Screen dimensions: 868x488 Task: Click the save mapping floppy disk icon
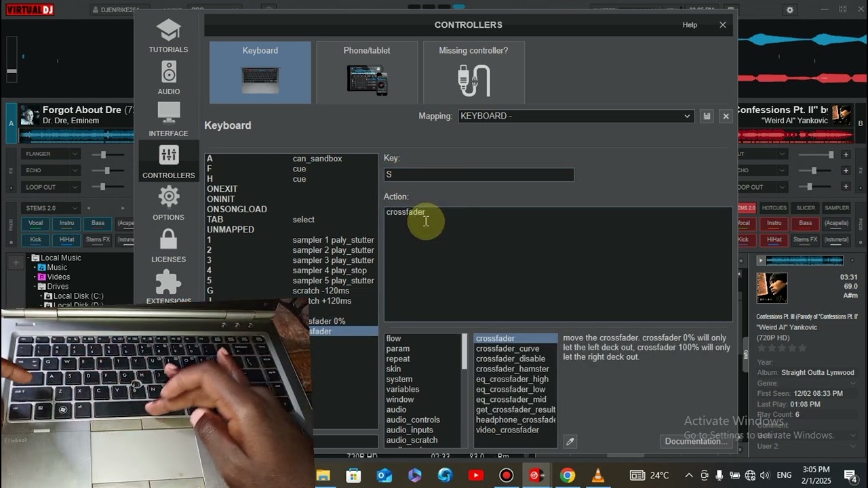click(707, 116)
